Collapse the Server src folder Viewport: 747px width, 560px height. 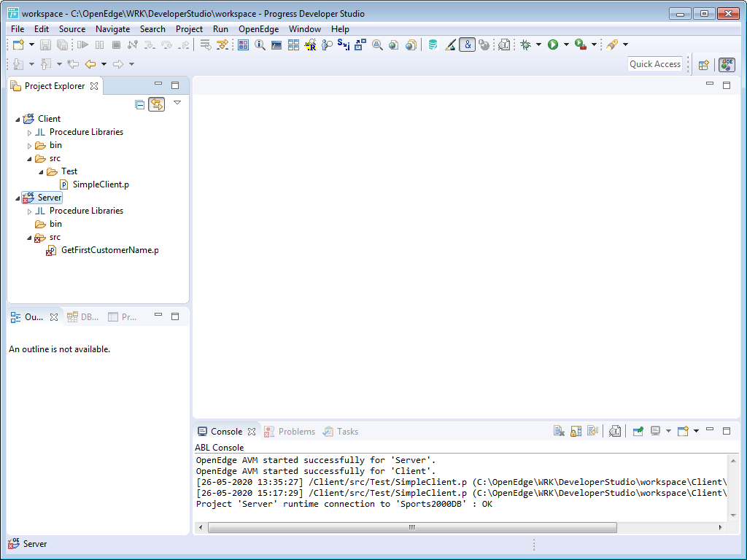(x=29, y=238)
